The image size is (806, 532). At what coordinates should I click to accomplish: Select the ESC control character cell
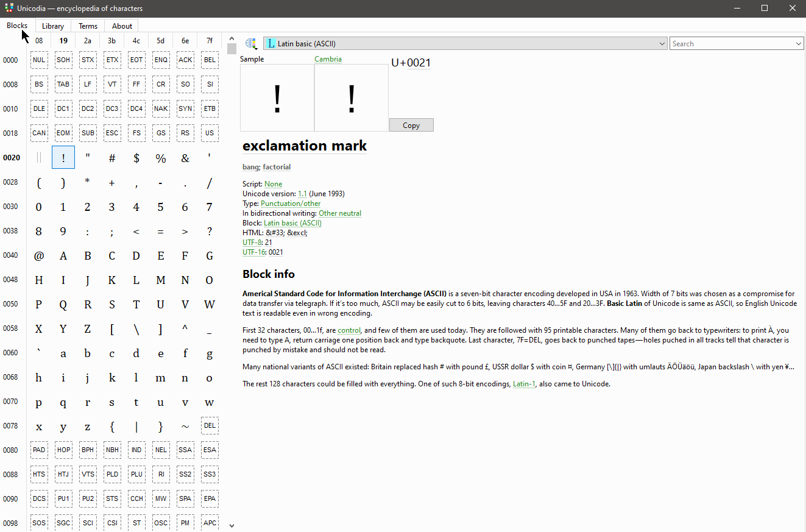click(x=112, y=133)
